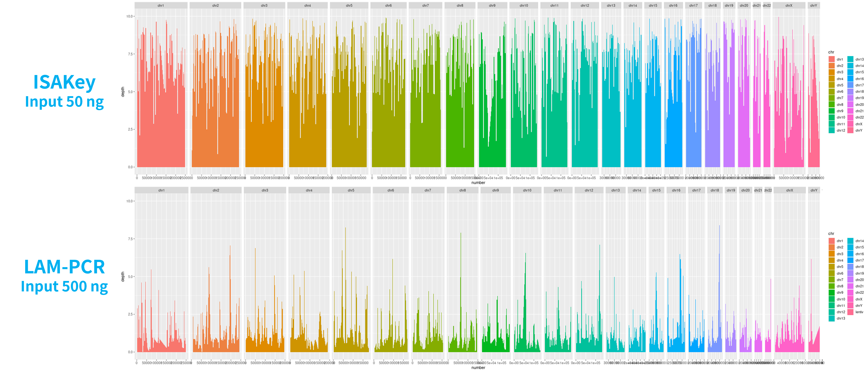Click the top plot's depth axis label
Screen dimensions: 868x372
coord(123,91)
